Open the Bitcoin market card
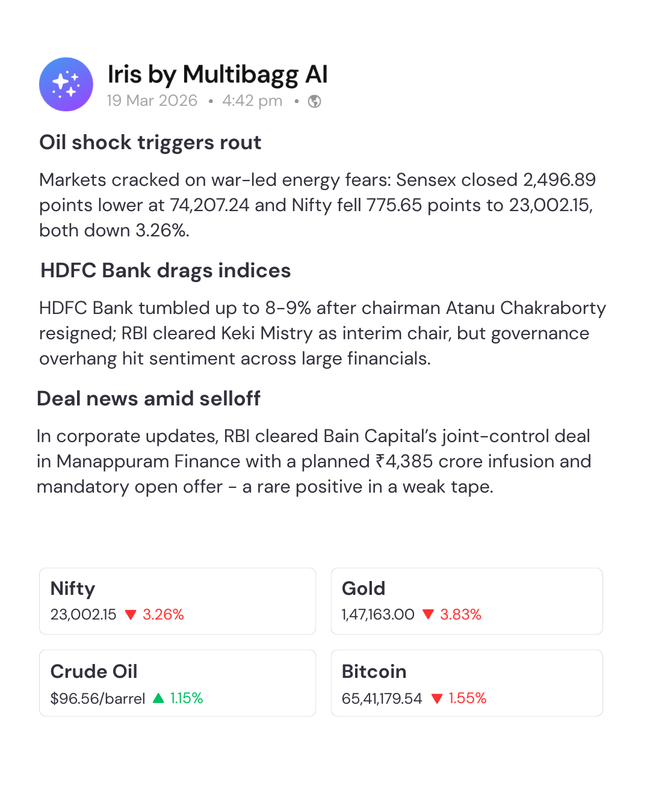The width and height of the screenshot is (650, 812). [466, 683]
